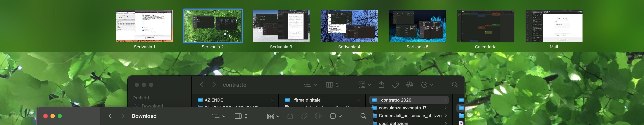Click view stepper arrows in contratto window
The image size is (644, 125).
pos(337,85)
